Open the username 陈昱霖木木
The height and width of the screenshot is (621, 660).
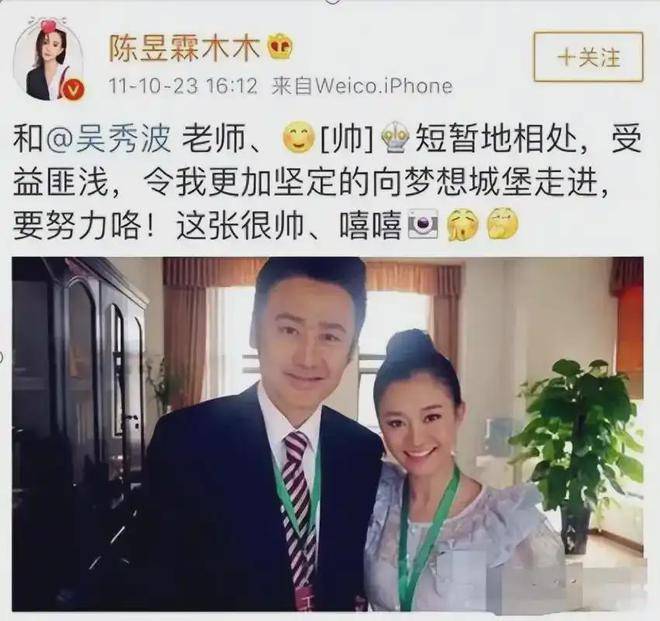click(x=185, y=49)
